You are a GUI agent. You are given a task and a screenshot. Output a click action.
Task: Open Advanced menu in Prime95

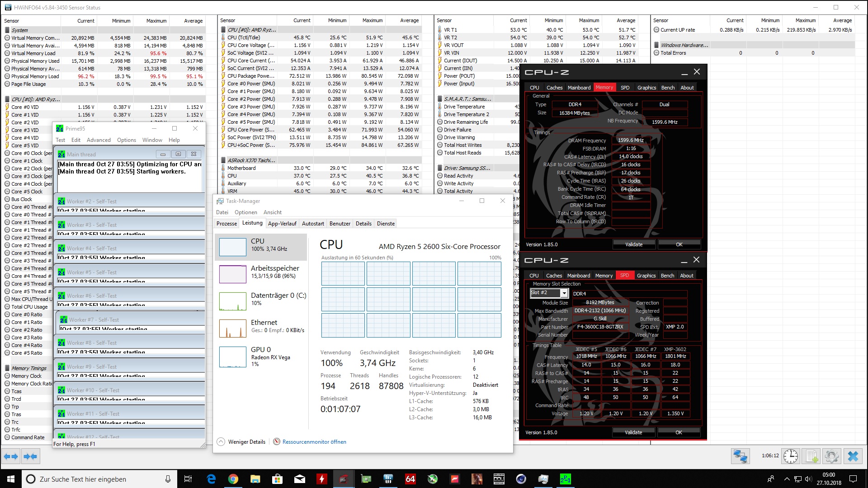pos(99,140)
